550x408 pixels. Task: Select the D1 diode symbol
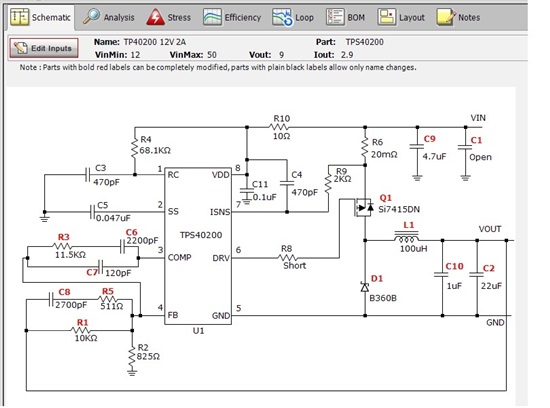[365, 287]
